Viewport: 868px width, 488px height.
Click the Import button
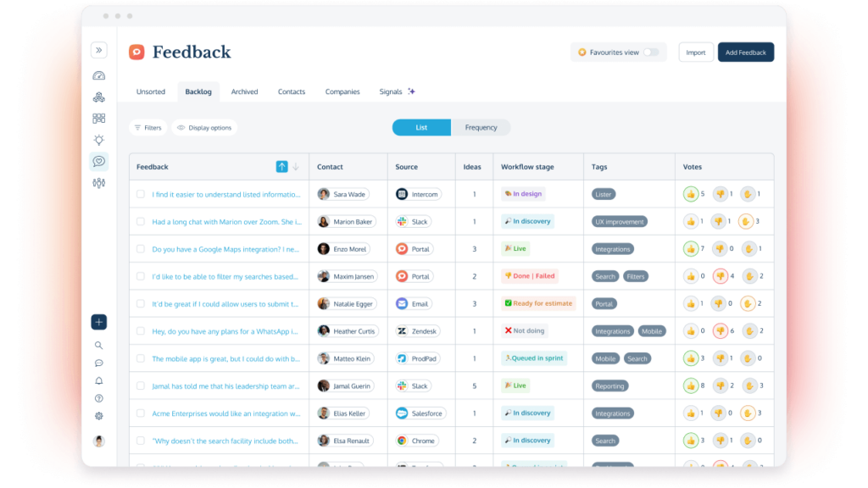pos(696,53)
